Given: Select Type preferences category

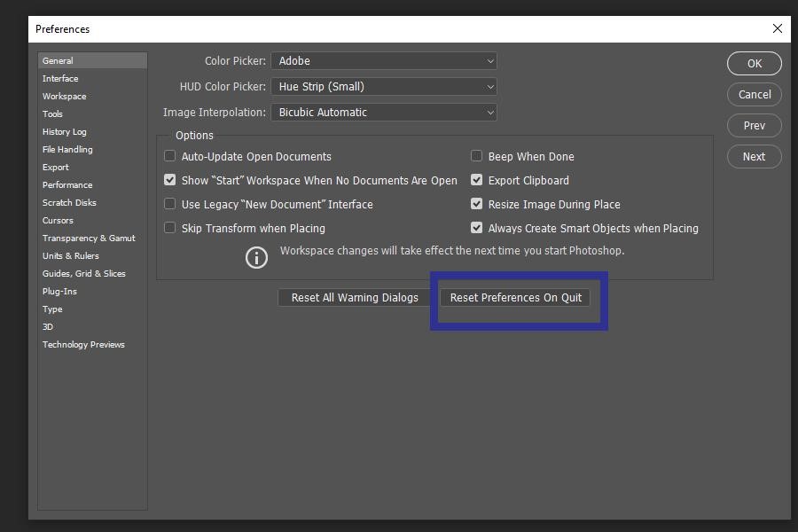Looking at the screenshot, I should pyautogui.click(x=92, y=309).
